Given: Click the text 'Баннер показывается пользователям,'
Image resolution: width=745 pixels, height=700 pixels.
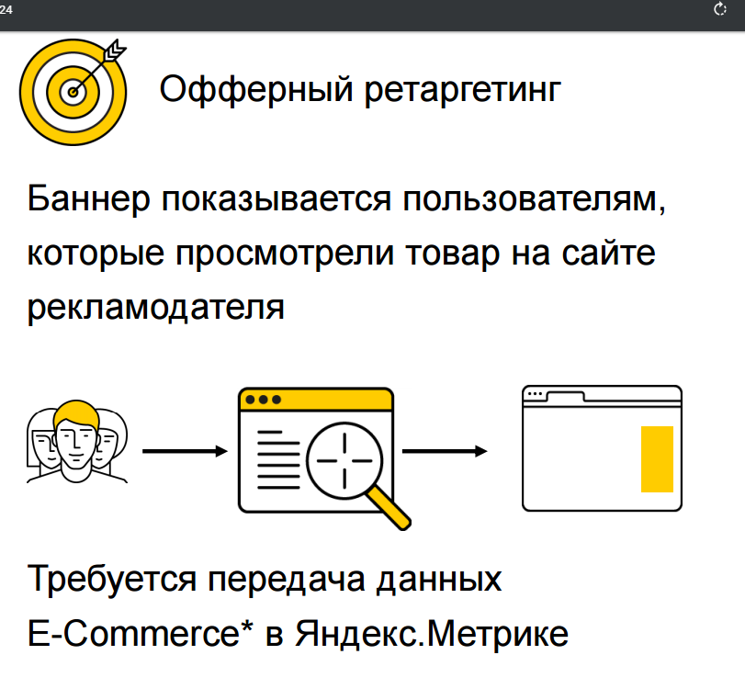Looking at the screenshot, I should pos(346,199).
